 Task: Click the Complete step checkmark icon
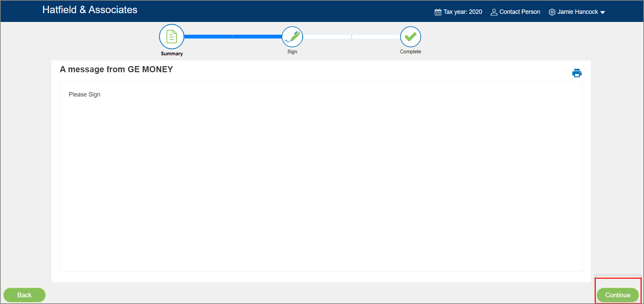click(411, 37)
